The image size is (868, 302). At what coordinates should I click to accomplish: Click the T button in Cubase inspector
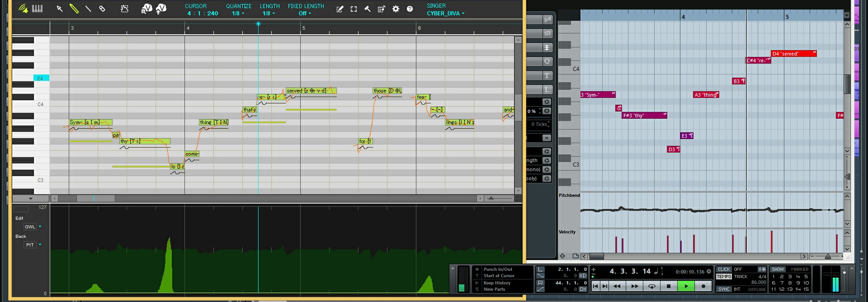(x=547, y=75)
